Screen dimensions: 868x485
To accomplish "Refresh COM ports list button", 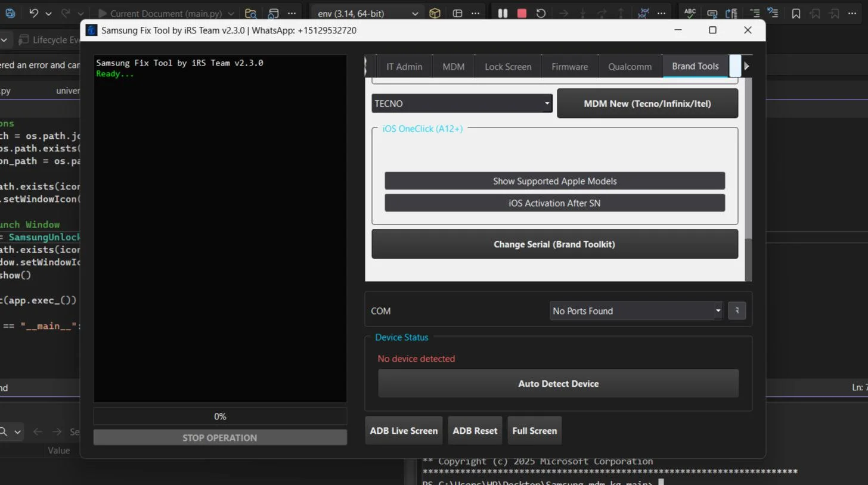I will (x=737, y=310).
